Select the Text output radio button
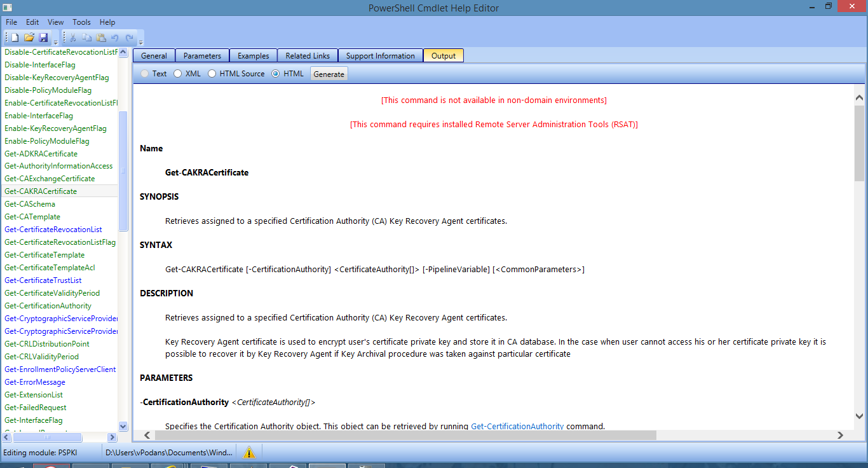 pyautogui.click(x=144, y=74)
